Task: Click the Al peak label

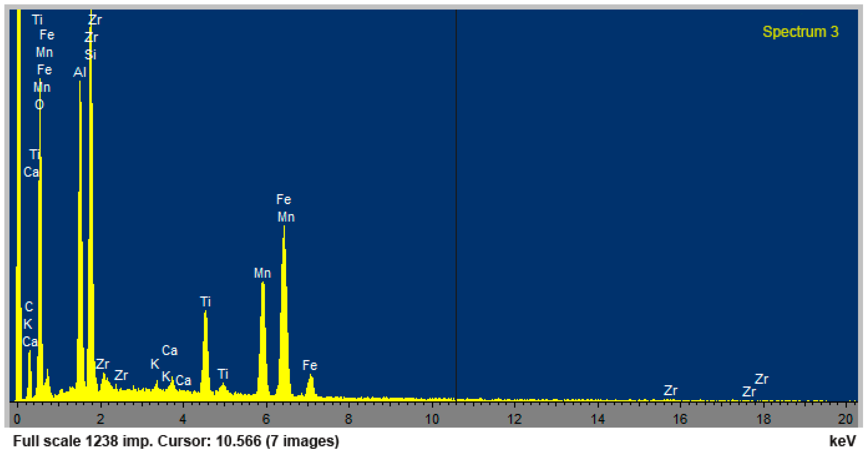Action: click(x=80, y=72)
